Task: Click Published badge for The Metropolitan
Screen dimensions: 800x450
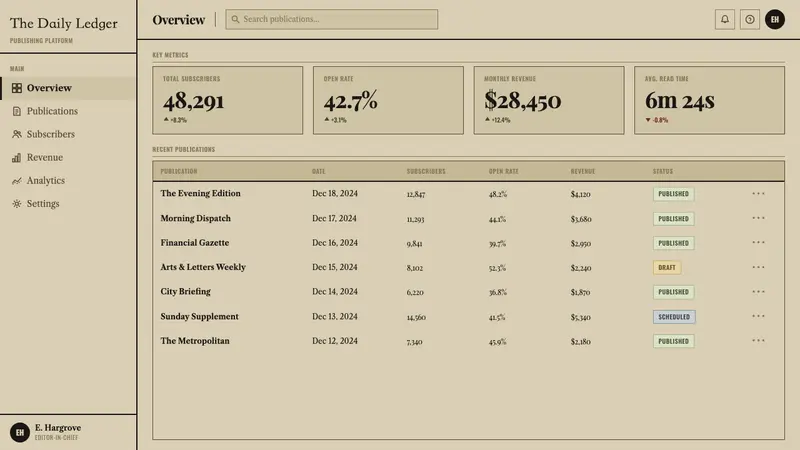Action: (x=673, y=341)
